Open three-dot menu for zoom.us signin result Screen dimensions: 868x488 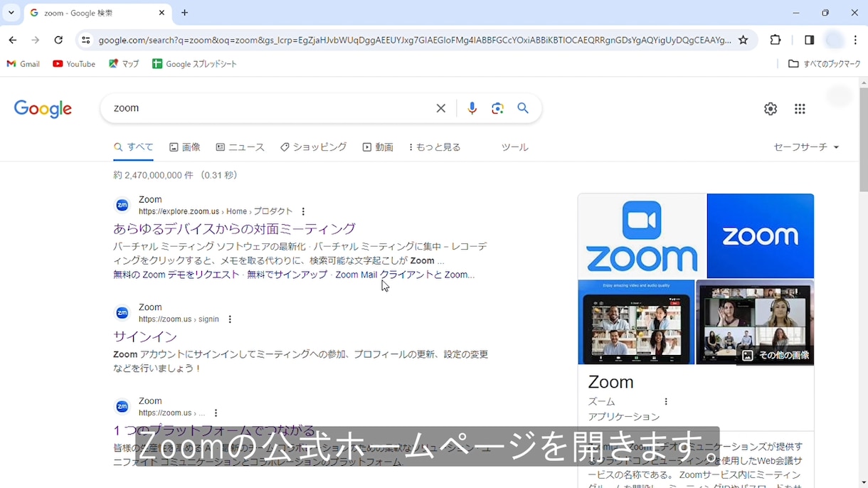click(x=230, y=319)
